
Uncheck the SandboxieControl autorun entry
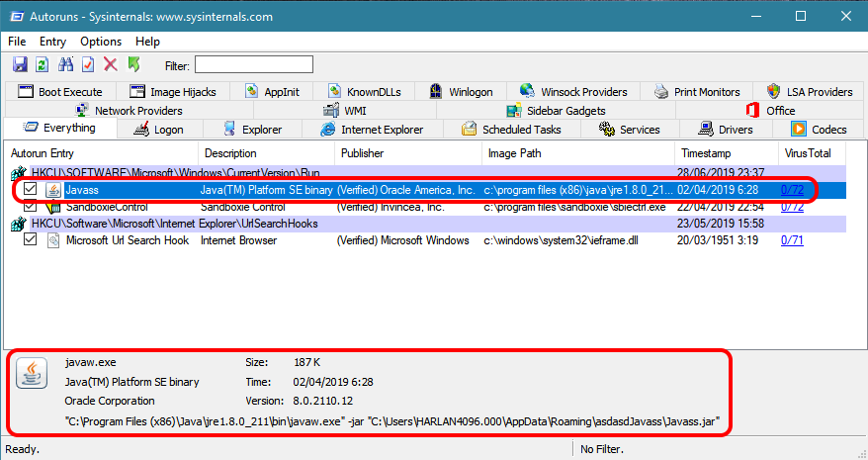[x=30, y=206]
